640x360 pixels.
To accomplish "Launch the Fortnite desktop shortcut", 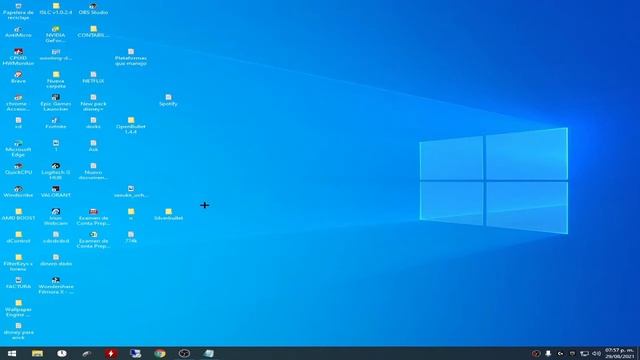I will point(56,123).
